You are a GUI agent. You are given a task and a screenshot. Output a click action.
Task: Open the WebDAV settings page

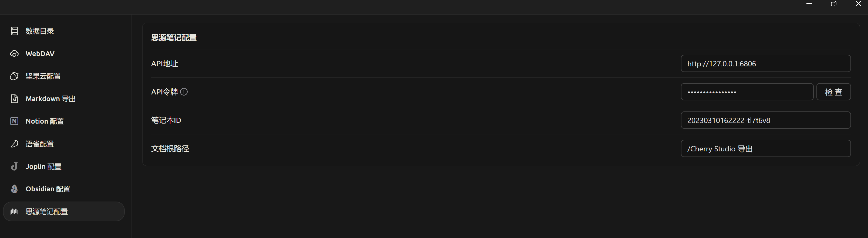[40, 53]
